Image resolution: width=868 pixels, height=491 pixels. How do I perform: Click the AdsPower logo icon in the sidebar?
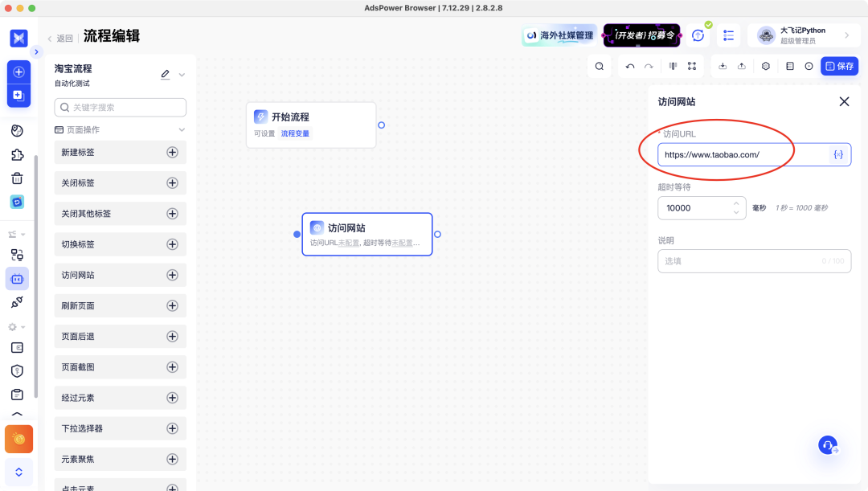[18, 38]
